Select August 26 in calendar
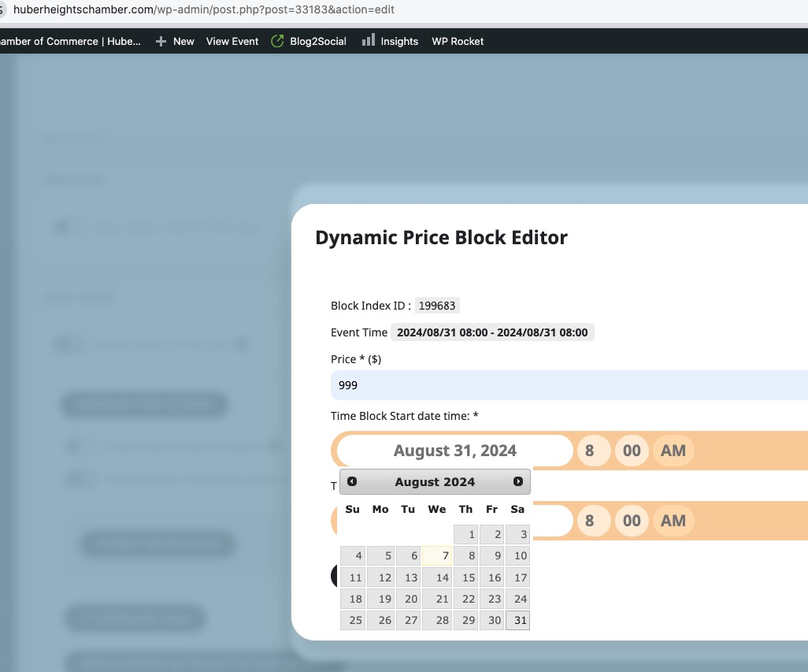 381,620
